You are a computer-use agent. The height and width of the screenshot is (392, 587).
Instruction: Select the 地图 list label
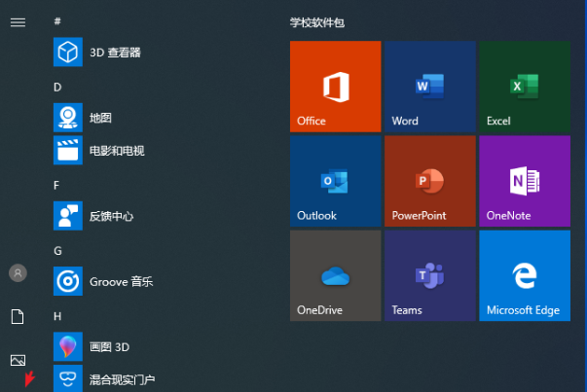click(x=100, y=118)
